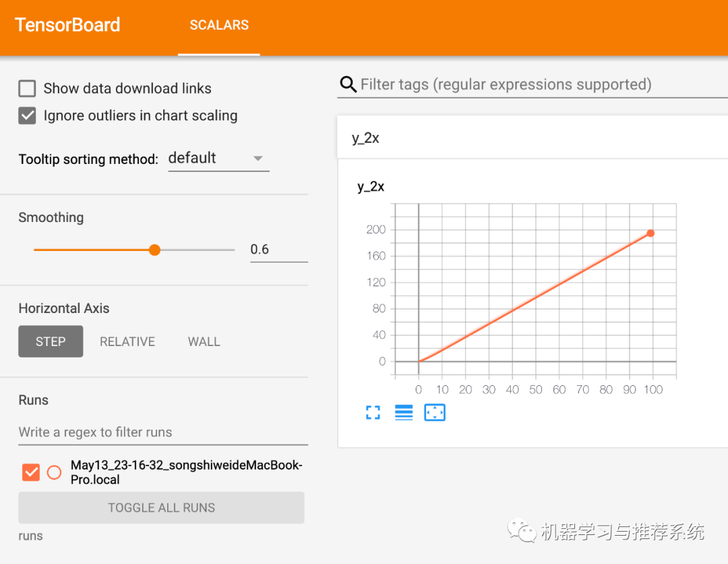Enable Show data download links checkbox
Screen dimensions: 728x564
click(27, 88)
